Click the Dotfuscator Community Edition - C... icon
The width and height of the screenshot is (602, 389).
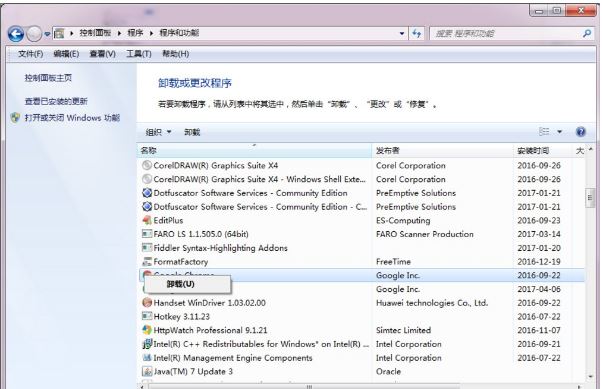pyautogui.click(x=147, y=207)
